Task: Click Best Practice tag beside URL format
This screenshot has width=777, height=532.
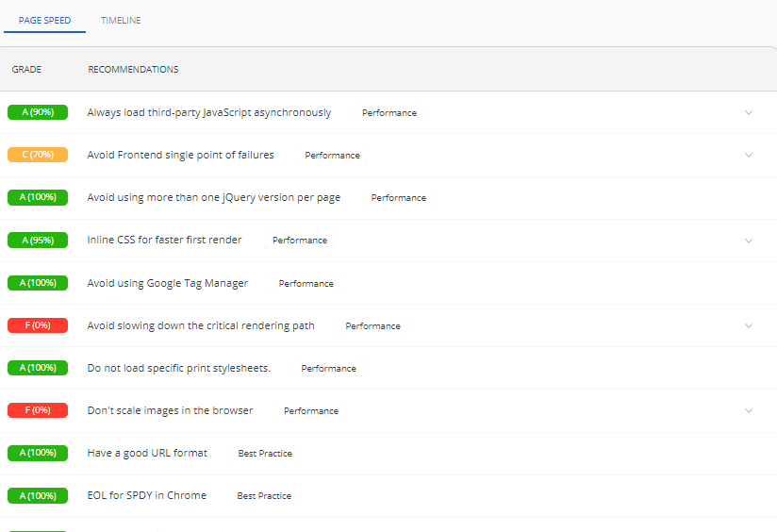Action: coord(265,454)
